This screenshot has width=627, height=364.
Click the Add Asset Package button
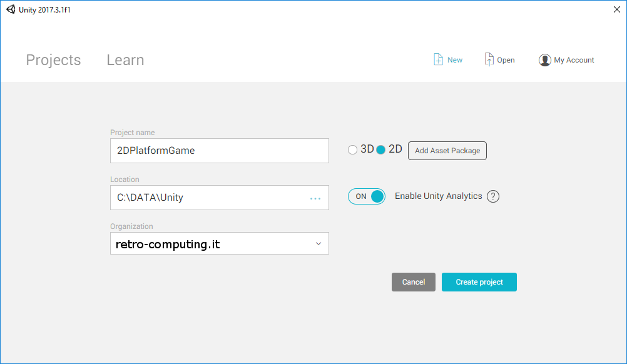point(447,151)
